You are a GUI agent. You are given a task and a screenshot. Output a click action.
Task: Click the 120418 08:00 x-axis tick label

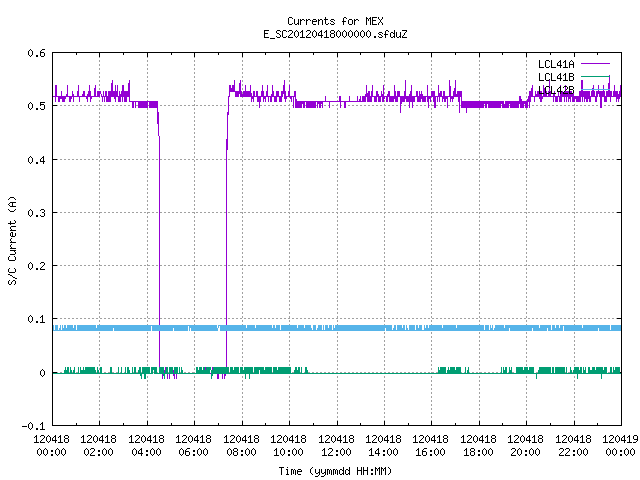coord(241,446)
